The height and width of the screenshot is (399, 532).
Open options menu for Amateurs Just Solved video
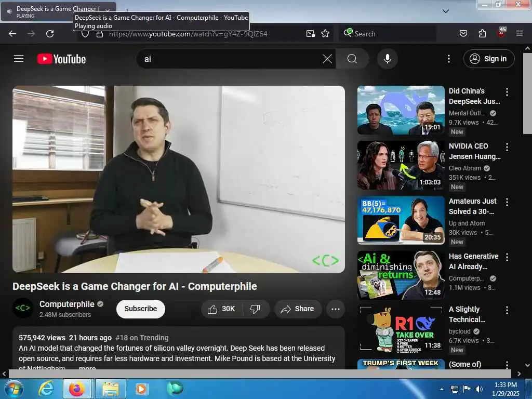coord(507,202)
